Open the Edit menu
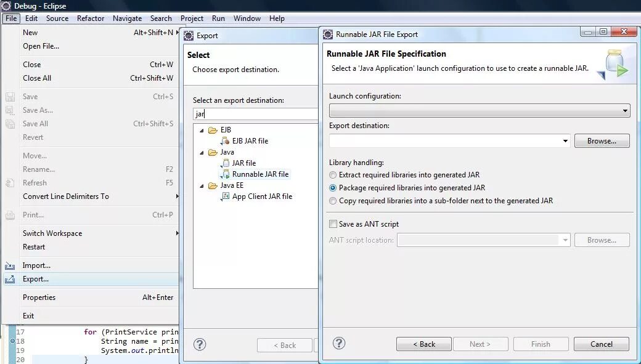The image size is (641, 364). click(31, 18)
